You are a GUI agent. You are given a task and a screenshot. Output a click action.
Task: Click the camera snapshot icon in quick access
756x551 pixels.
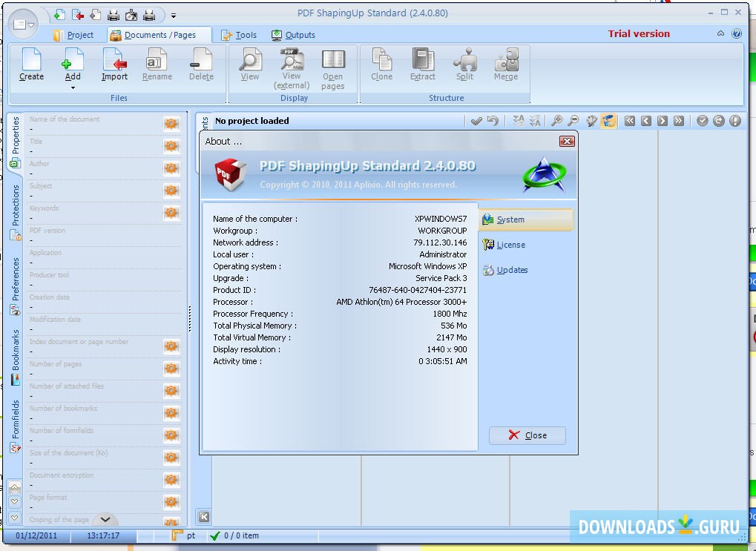(131, 16)
